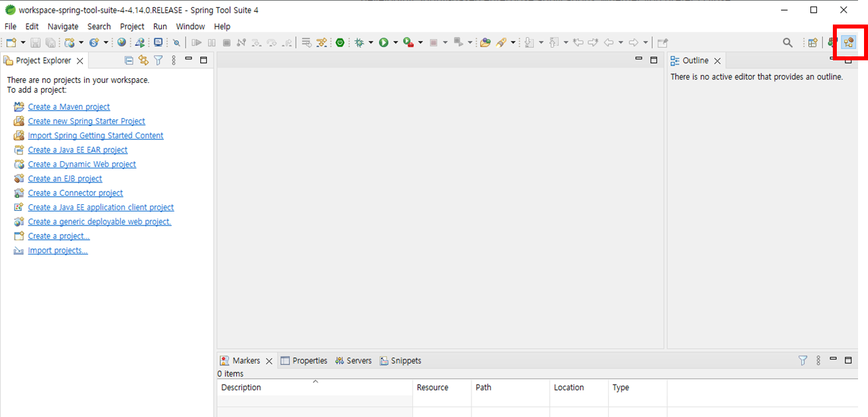Switch to the Properties tab
The height and width of the screenshot is (417, 868).
(x=304, y=361)
